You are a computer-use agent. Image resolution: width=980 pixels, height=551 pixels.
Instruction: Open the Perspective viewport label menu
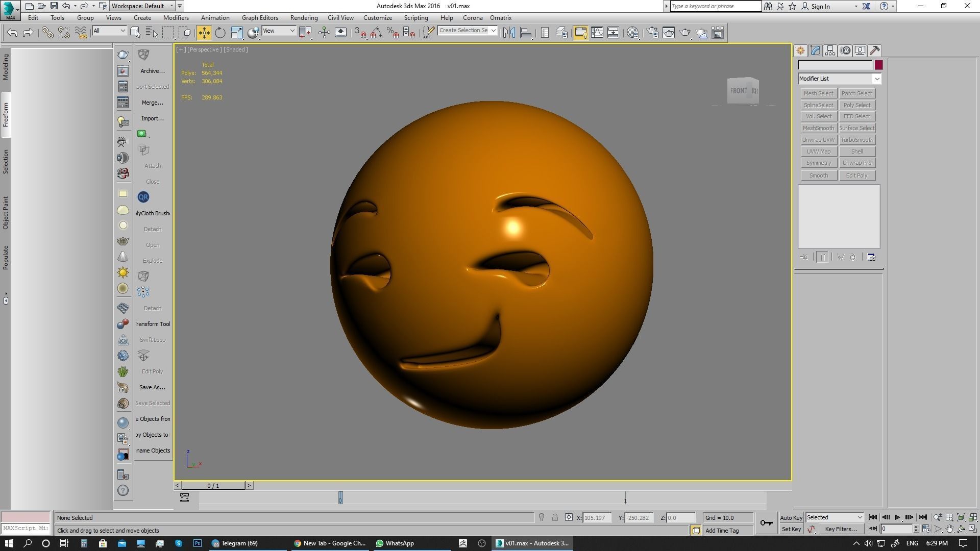[x=204, y=49]
